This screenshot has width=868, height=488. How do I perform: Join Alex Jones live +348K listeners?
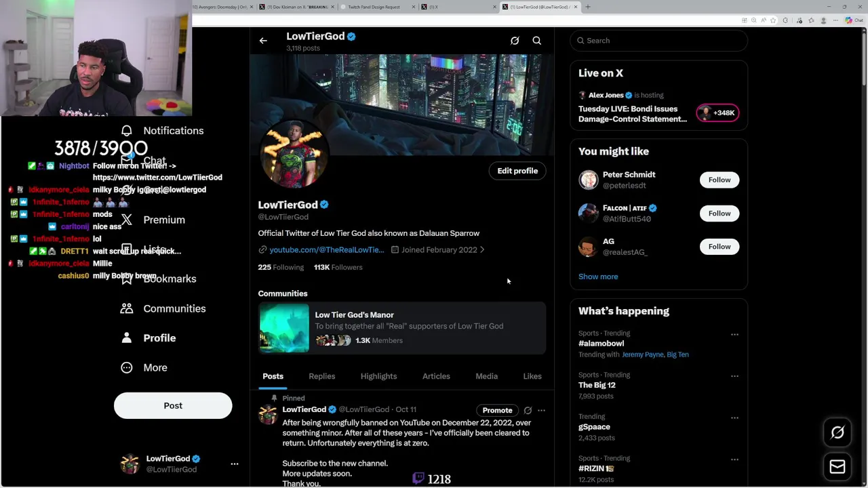[x=717, y=113]
